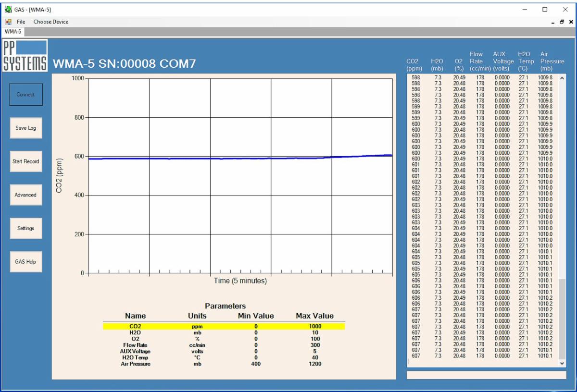The image size is (577, 392).
Task: Click the PP Systems logo
Action: [x=25, y=55]
